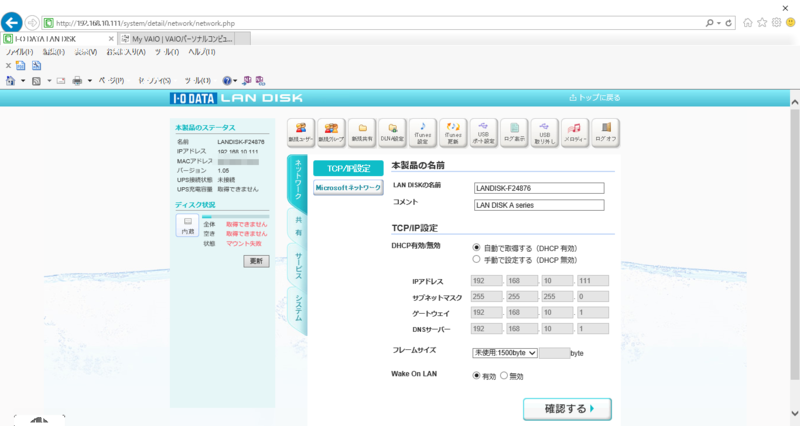Select the TCP/IP設定 tab
The height and width of the screenshot is (426, 800).
348,168
